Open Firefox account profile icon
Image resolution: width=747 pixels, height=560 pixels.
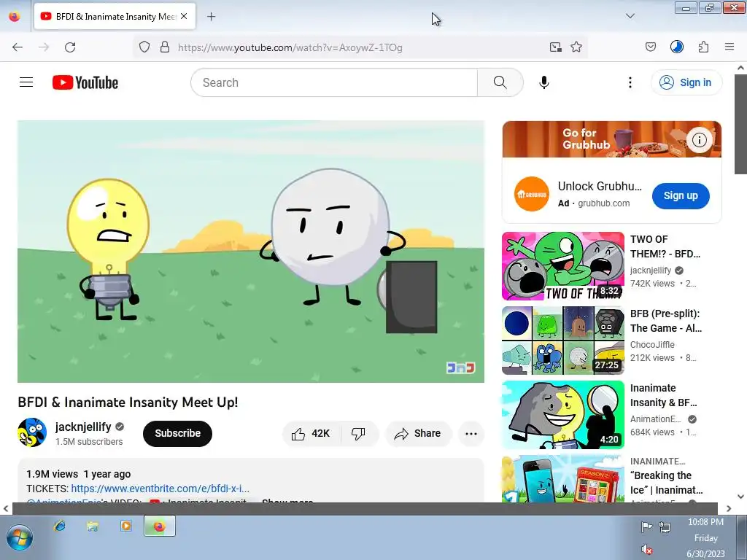677,47
